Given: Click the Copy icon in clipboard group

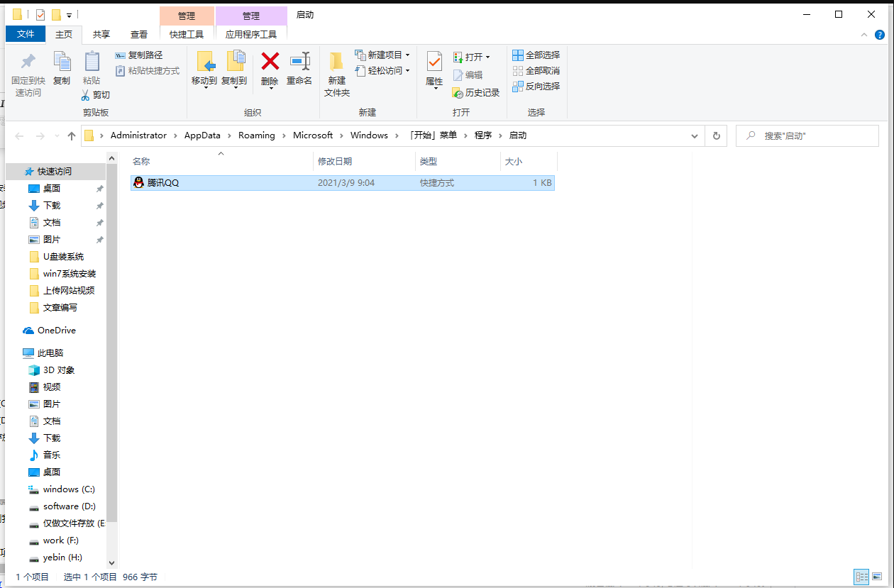Looking at the screenshot, I should [62, 62].
